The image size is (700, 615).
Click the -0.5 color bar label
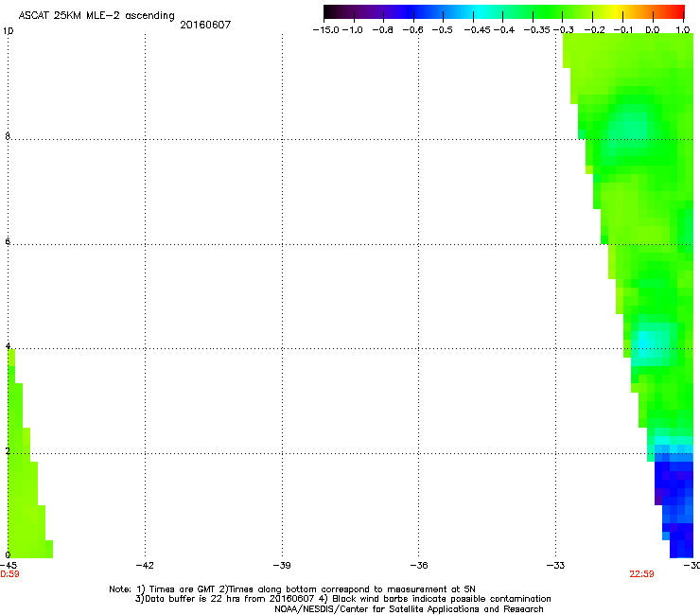pos(443,30)
